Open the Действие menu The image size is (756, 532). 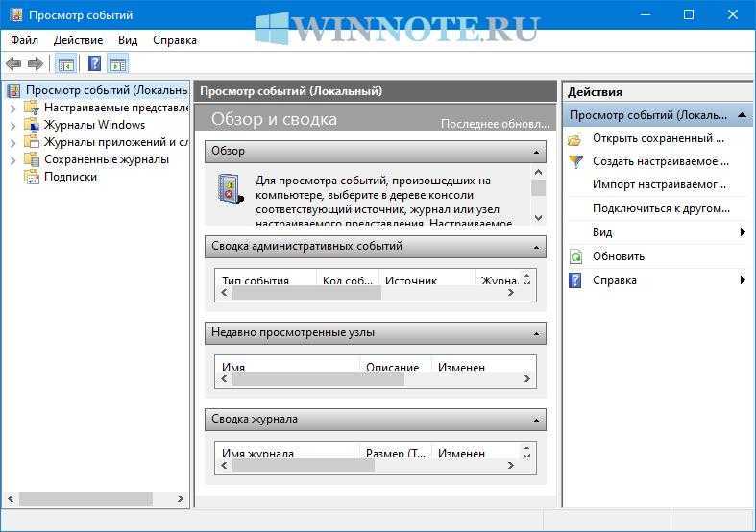click(x=78, y=40)
